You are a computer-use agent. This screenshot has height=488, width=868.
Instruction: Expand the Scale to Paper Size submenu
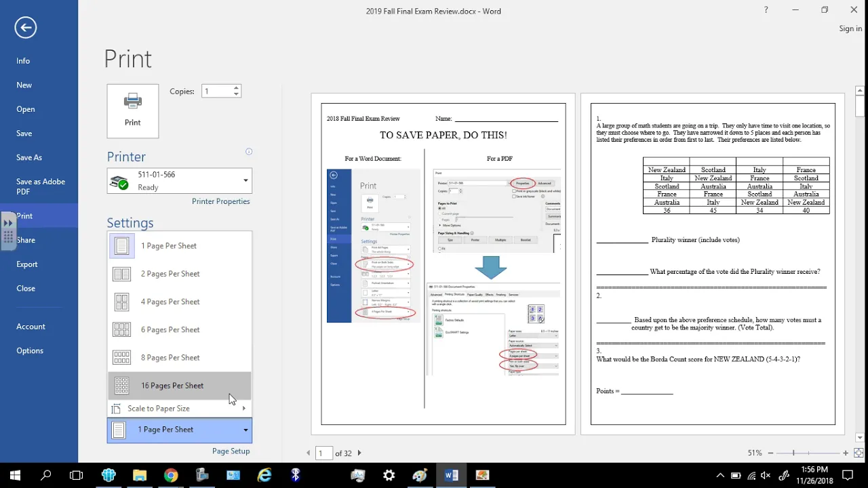click(180, 409)
